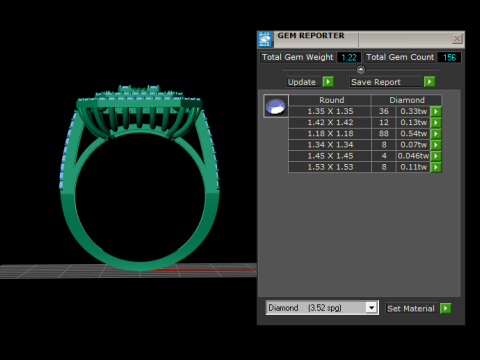Click green arrow on 1.42 X 1.42 row
This screenshot has height=360, width=480.
tap(436, 122)
